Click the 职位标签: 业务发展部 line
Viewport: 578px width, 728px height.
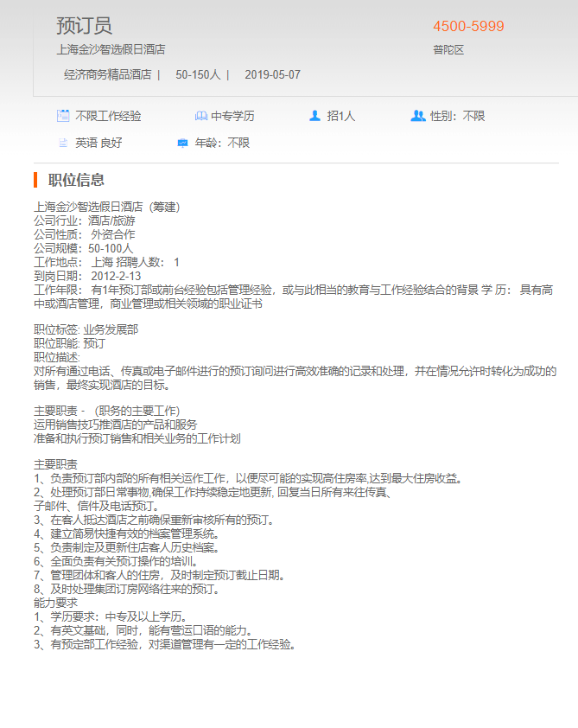tap(86, 329)
